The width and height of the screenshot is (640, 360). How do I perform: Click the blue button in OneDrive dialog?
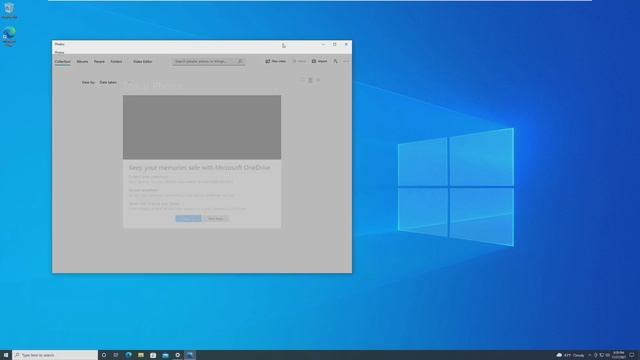pos(188,219)
